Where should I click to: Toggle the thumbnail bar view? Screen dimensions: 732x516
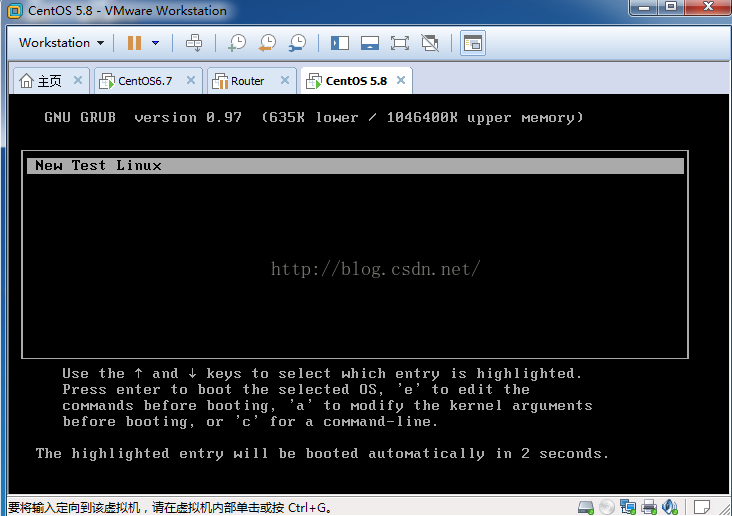pyautogui.click(x=370, y=43)
